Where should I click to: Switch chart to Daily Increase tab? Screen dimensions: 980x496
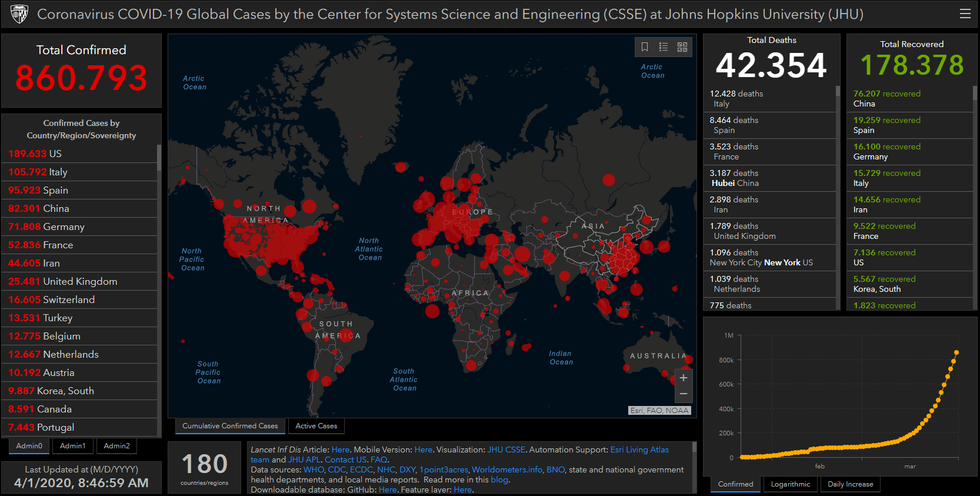850,484
